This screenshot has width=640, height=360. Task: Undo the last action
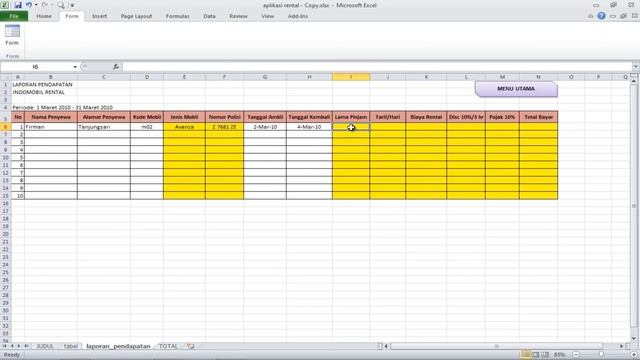pyautogui.click(x=29, y=5)
